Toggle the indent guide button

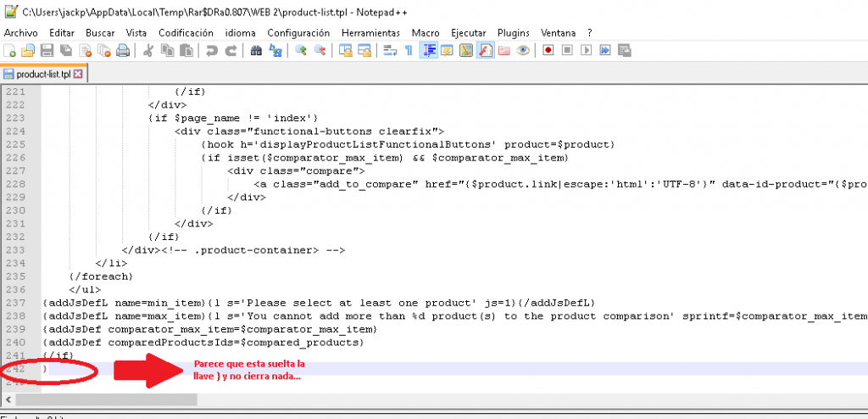point(428,51)
